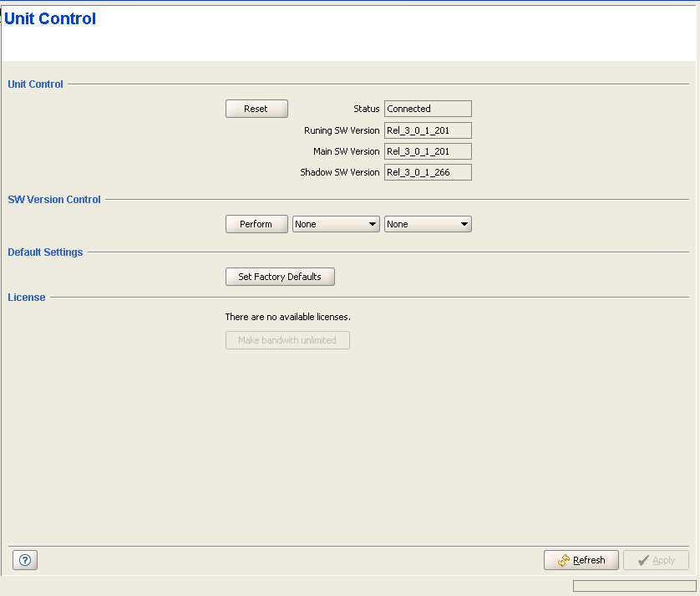
Task: Select the Status field showing Connected
Action: pyautogui.click(x=428, y=109)
